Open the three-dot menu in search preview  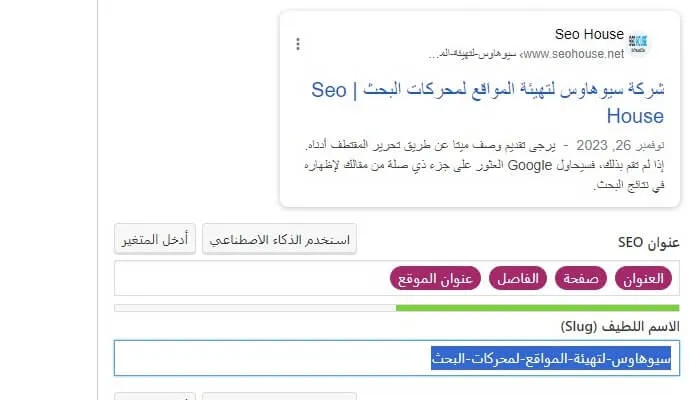click(x=298, y=44)
